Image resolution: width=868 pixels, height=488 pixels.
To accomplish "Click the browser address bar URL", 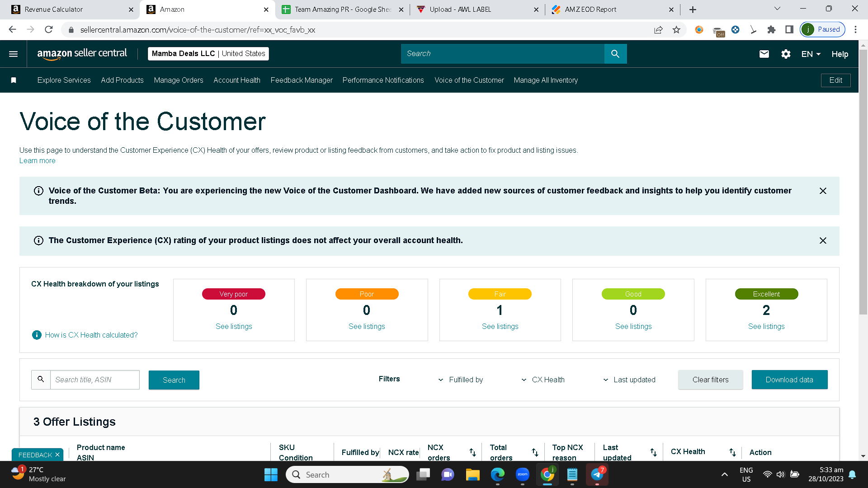I will tap(198, 30).
